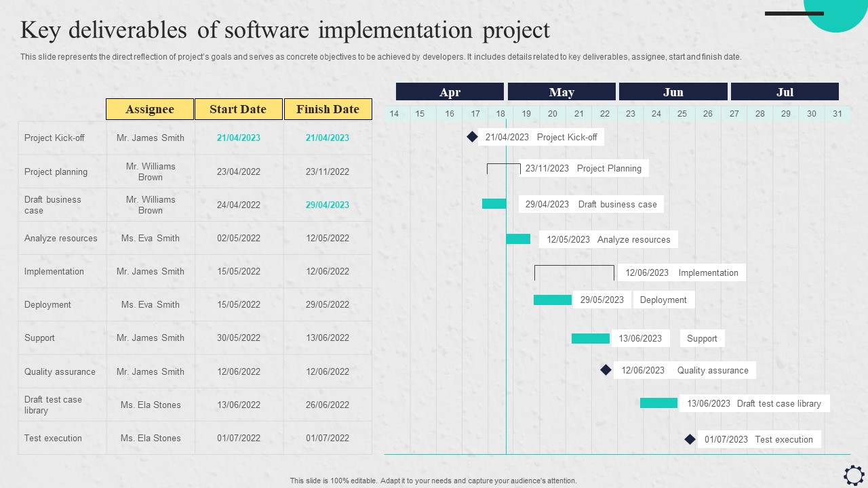Image resolution: width=868 pixels, height=488 pixels.
Task: Click the Assignee column header
Action: 150,109
